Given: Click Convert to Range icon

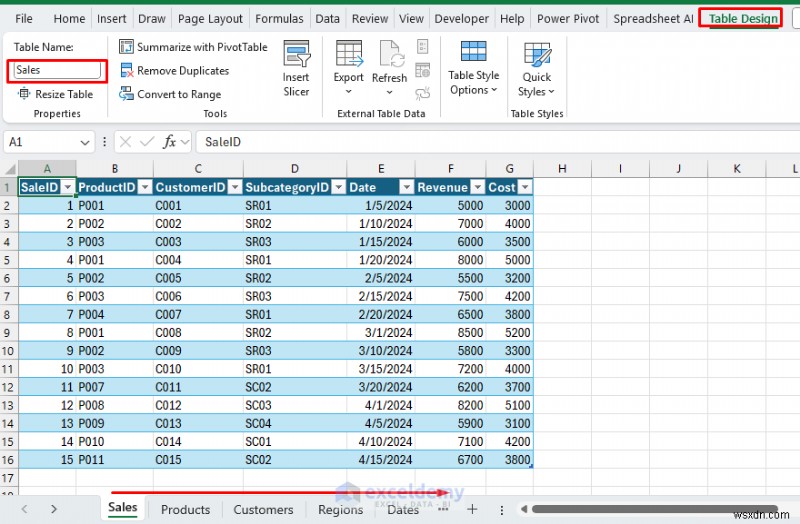Looking at the screenshot, I should [x=126, y=94].
